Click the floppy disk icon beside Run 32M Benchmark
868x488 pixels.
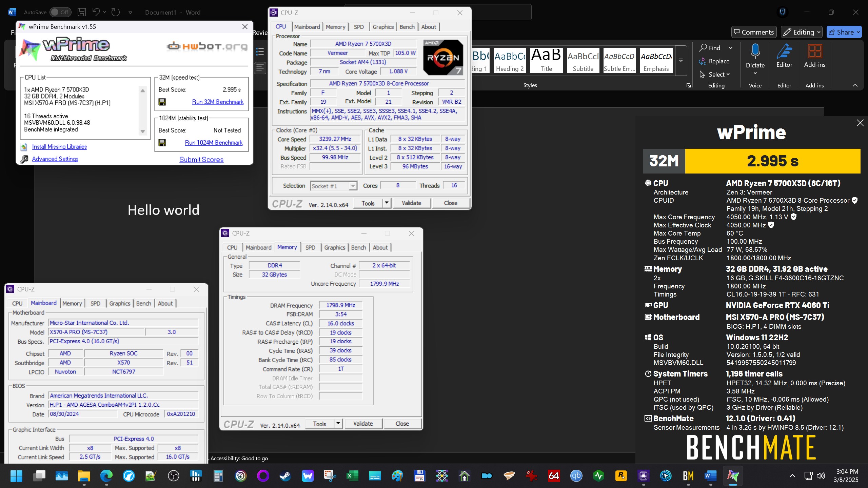(162, 102)
